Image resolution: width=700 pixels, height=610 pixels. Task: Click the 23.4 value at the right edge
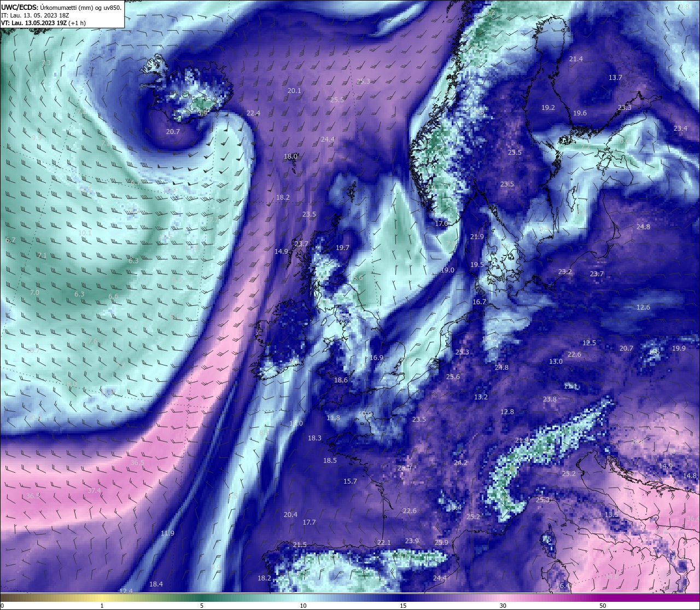680,129
